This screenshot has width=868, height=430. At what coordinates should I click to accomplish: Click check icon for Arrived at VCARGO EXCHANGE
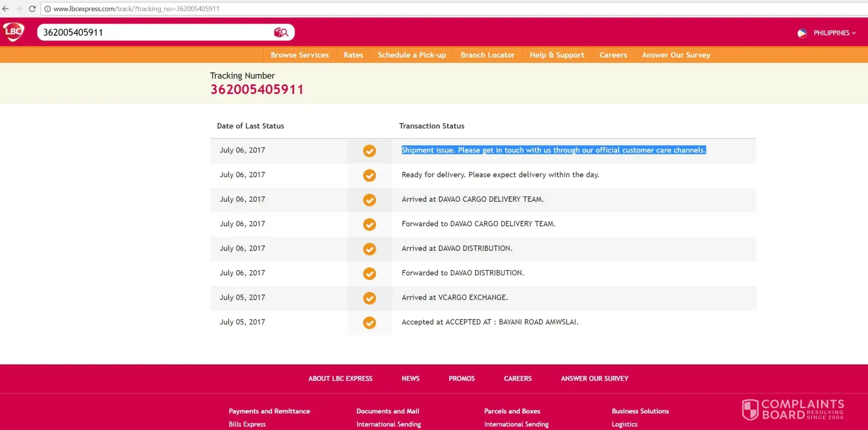tap(369, 298)
